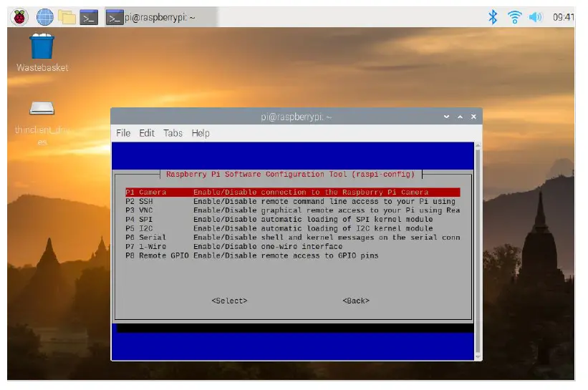Click the <Back> button in raspi-config
588x390 pixels.
[356, 301]
